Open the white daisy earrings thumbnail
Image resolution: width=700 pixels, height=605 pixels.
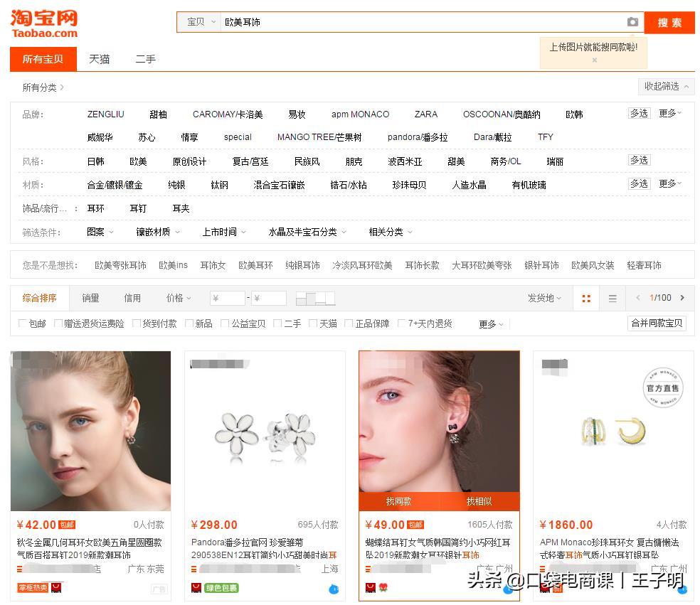click(265, 431)
